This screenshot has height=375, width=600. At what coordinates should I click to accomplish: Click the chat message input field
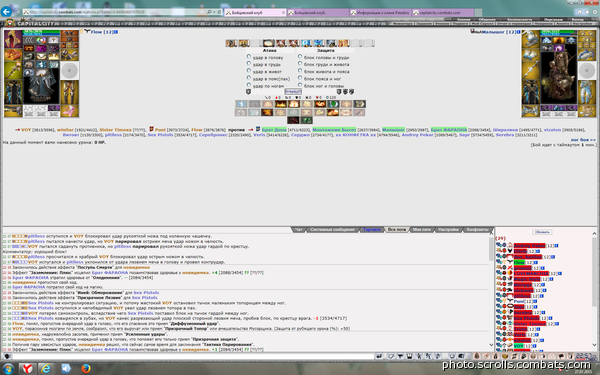coord(193,357)
